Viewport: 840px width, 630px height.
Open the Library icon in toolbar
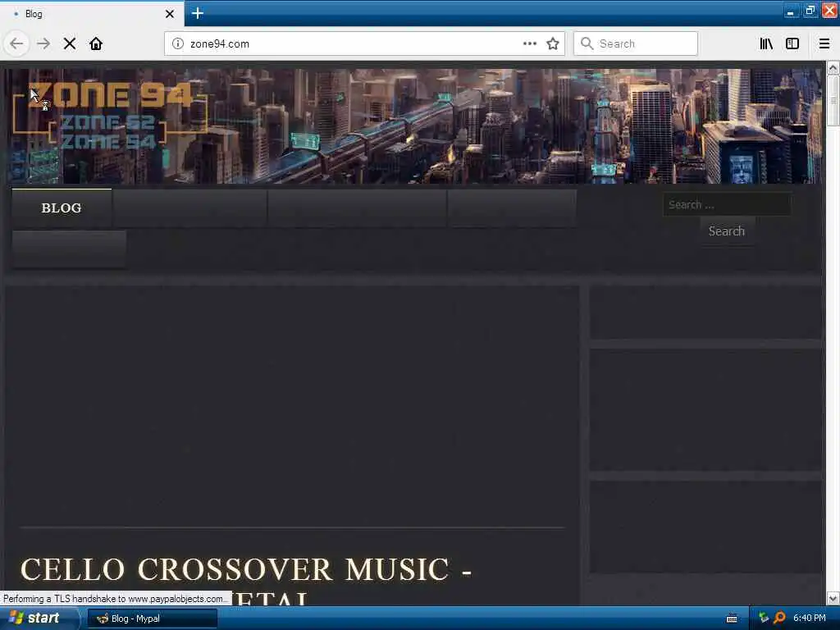[x=766, y=43]
